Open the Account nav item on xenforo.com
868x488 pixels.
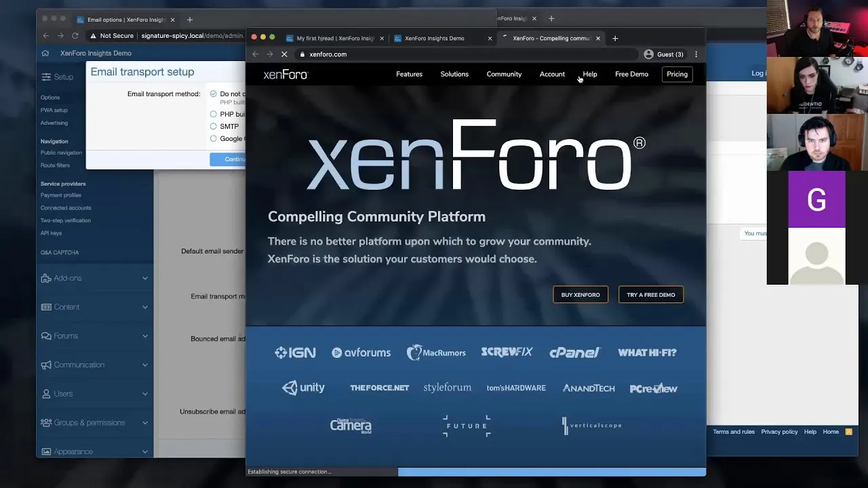[x=552, y=75]
